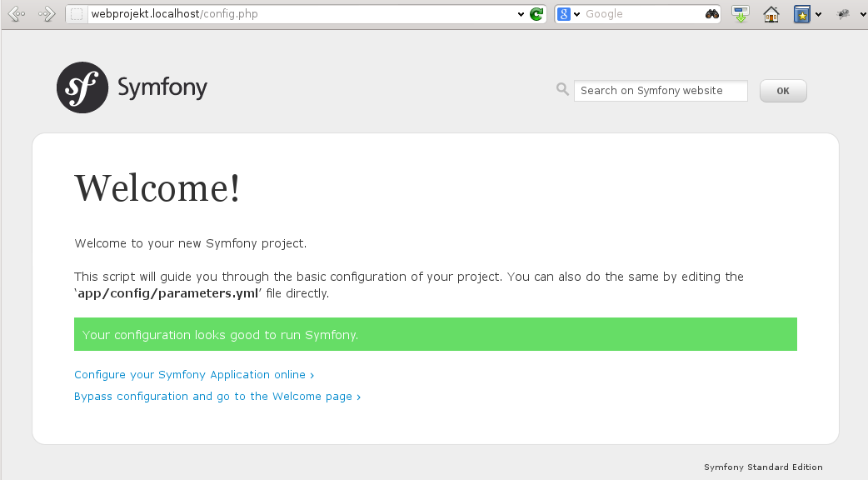Click Welcome to your new Symfony project text
The image size is (868, 480).
click(191, 243)
